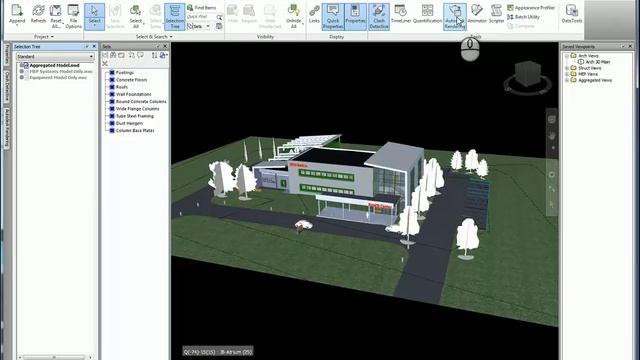Close the Selection Tree panel
The height and width of the screenshot is (360, 640).
(94, 47)
